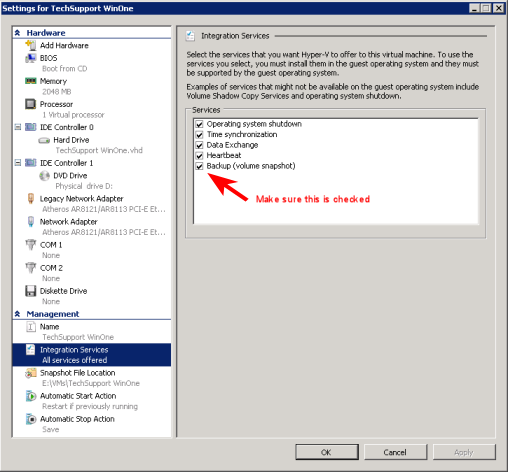Click OK to save settings
This screenshot has width=508, height=472.
click(x=327, y=452)
